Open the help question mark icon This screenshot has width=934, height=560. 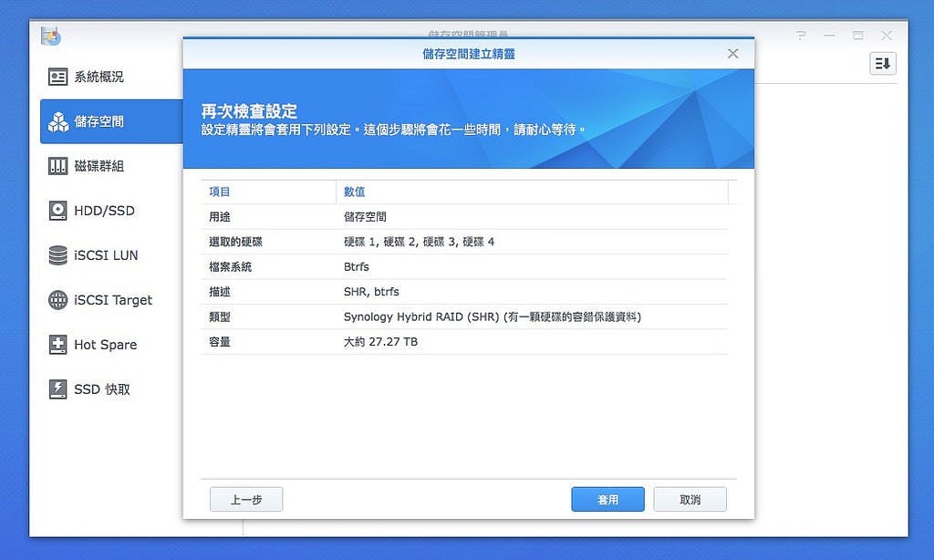coord(801,36)
